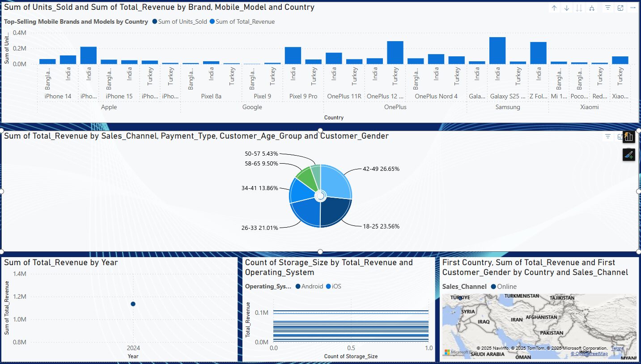Image resolution: width=641 pixels, height=364 pixels.
Task: Click the iPhone 14 axis label
Action: [x=58, y=96]
